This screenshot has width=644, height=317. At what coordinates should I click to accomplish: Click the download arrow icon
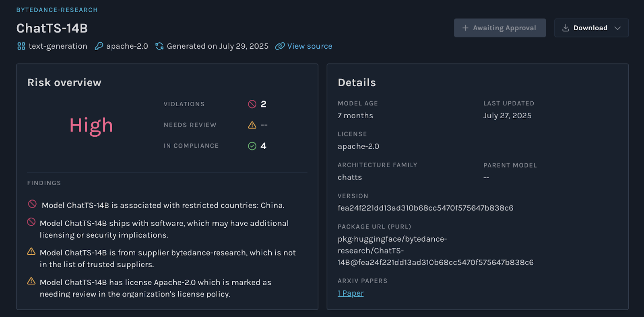pyautogui.click(x=566, y=28)
